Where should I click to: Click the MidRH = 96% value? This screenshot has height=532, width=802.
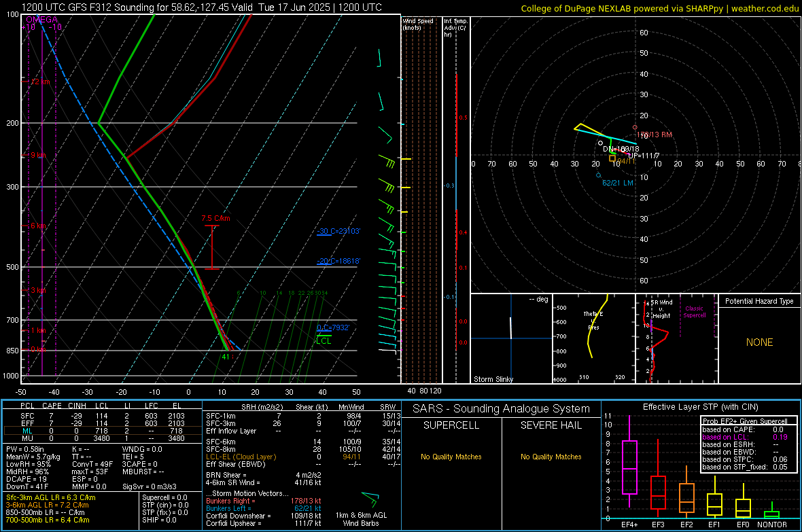point(28,472)
